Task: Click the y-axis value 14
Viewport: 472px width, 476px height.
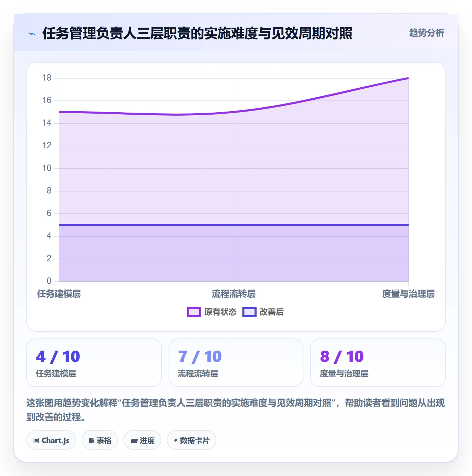Action: [47, 123]
